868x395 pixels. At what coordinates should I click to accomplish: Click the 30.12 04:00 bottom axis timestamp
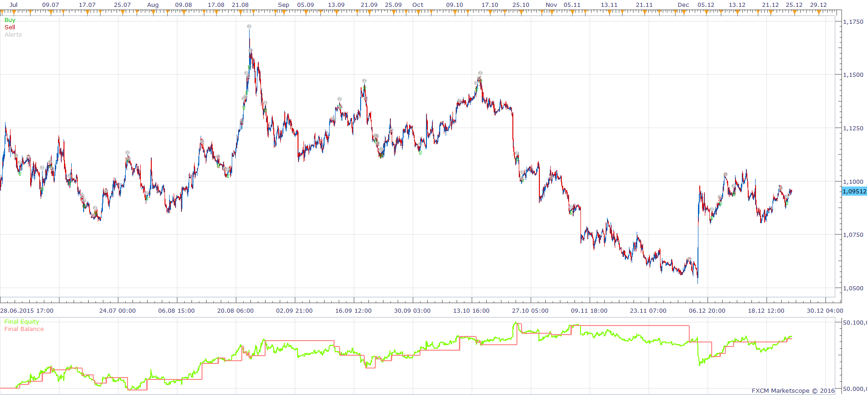click(825, 311)
